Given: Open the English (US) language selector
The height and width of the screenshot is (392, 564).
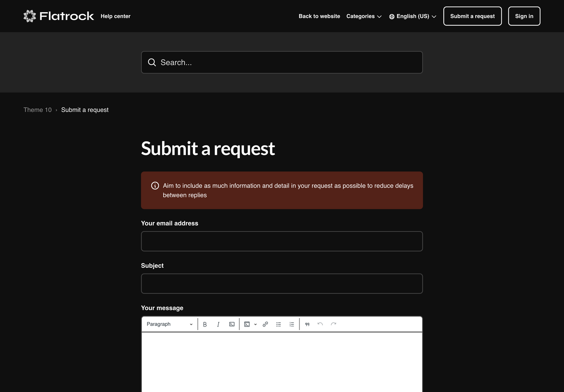Looking at the screenshot, I should click(413, 16).
